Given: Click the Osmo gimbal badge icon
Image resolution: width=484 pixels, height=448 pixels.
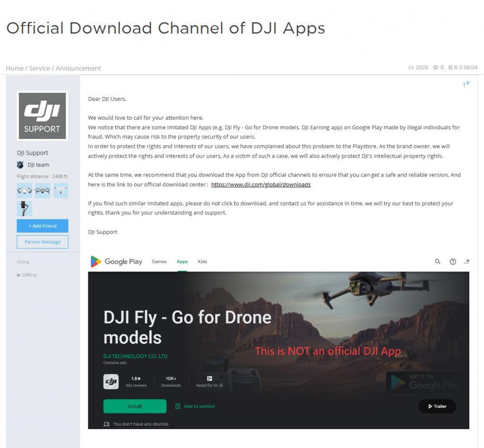Looking at the screenshot, I should (x=25, y=208).
